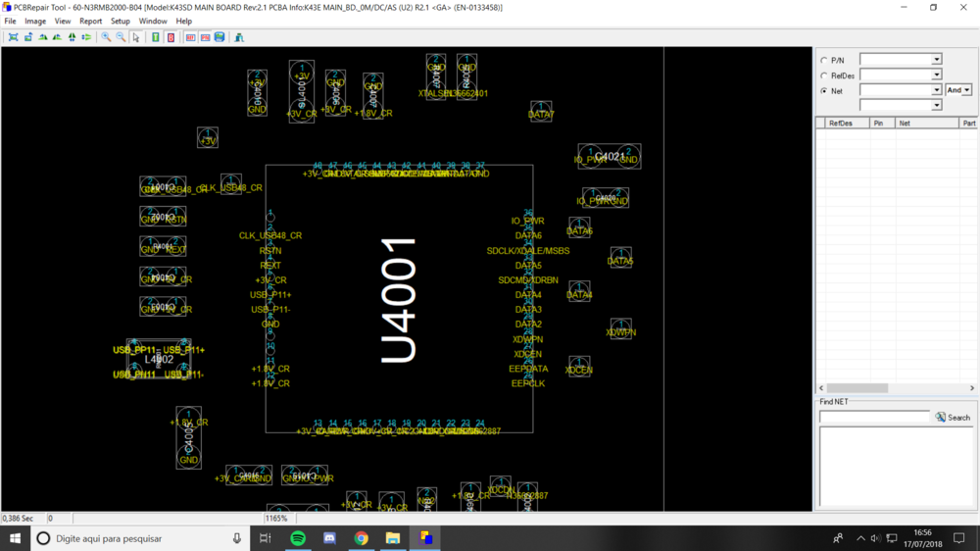Image resolution: width=980 pixels, height=551 pixels.
Task: Click the Search button in Find NET
Action: pyautogui.click(x=953, y=418)
